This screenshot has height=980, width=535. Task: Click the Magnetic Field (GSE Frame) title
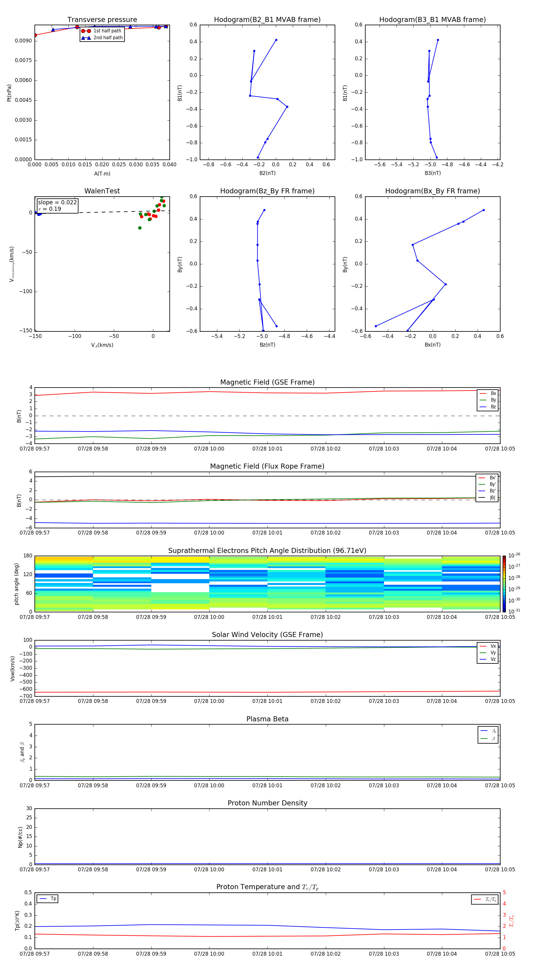[x=267, y=382]
